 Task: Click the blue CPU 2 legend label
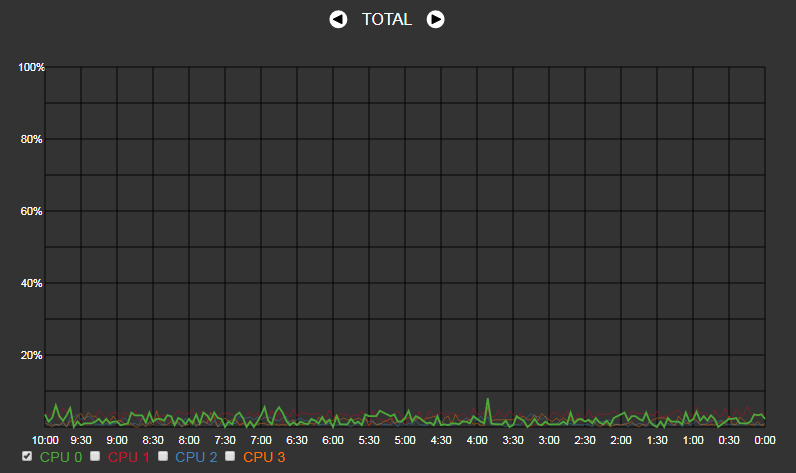[196, 457]
